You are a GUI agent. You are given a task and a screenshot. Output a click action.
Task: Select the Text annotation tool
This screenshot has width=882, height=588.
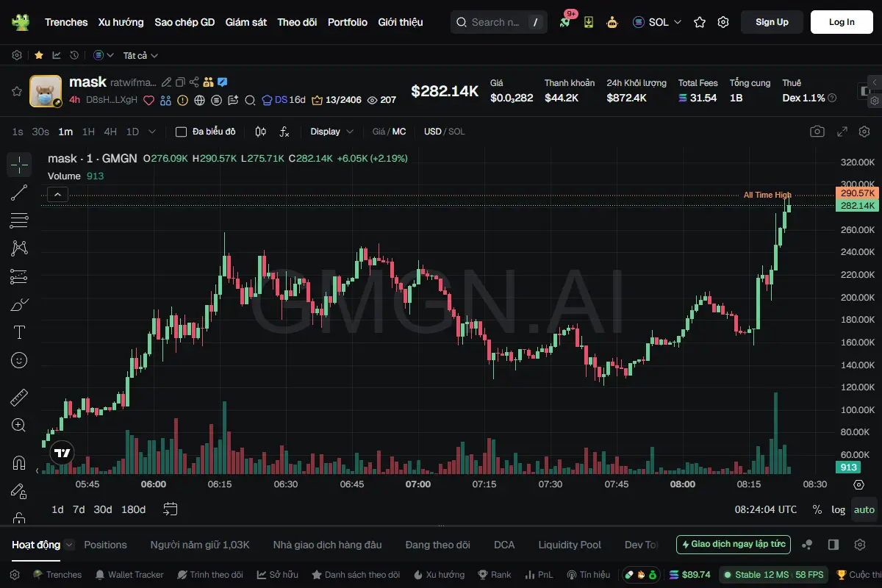(x=19, y=332)
